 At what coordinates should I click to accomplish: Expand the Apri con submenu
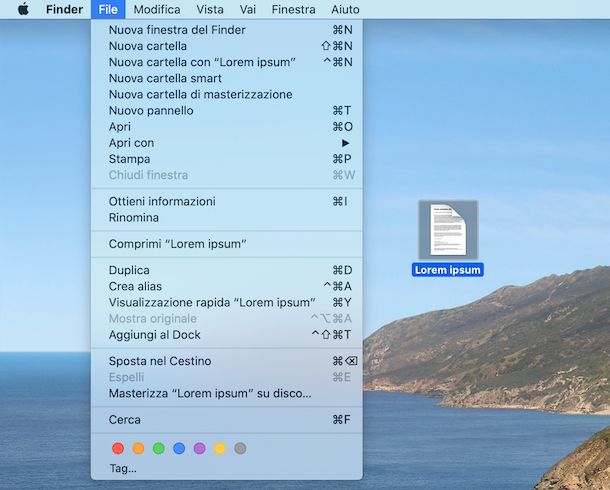[x=227, y=143]
